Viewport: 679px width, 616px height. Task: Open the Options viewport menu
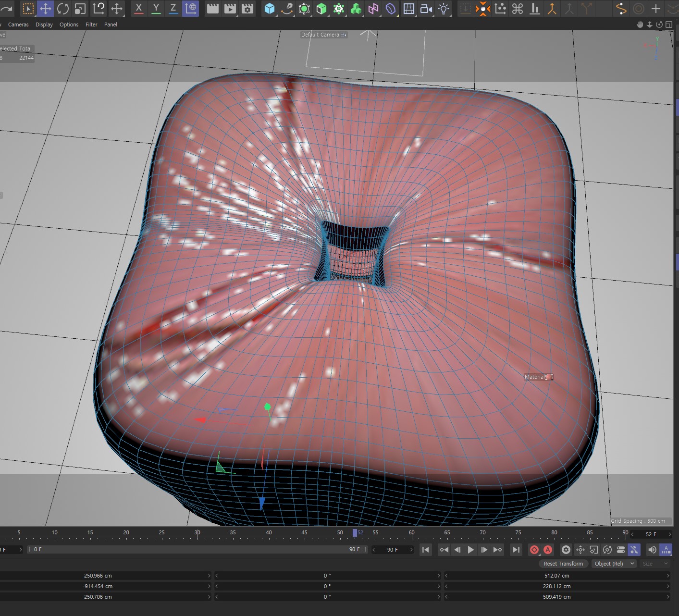[69, 25]
